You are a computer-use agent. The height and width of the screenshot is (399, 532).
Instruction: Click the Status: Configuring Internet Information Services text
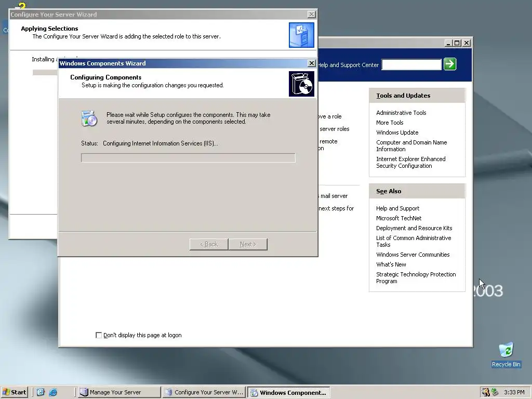[x=150, y=143]
